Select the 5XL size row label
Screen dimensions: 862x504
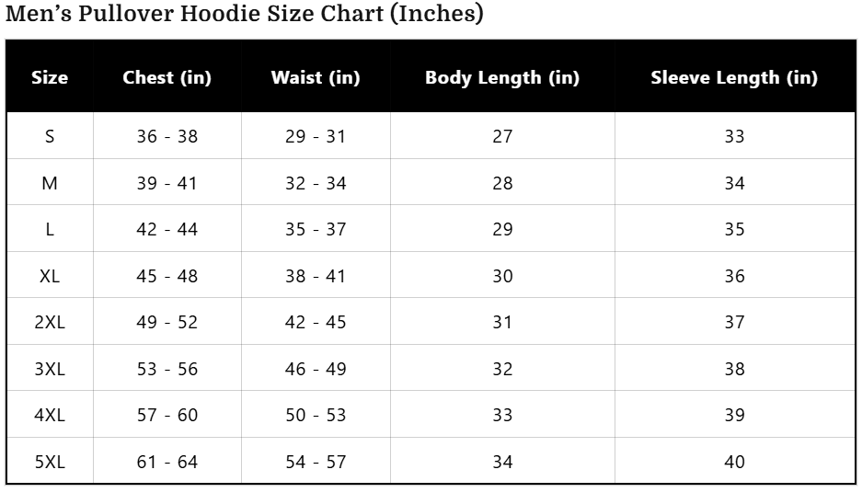coord(50,462)
